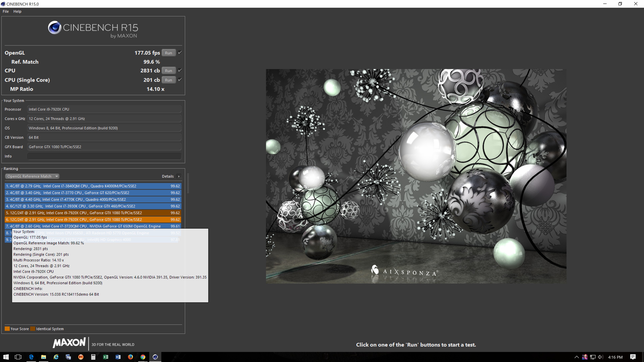Click the OpenGL 177.05 fps value
The width and height of the screenshot is (644, 362).
click(147, 53)
